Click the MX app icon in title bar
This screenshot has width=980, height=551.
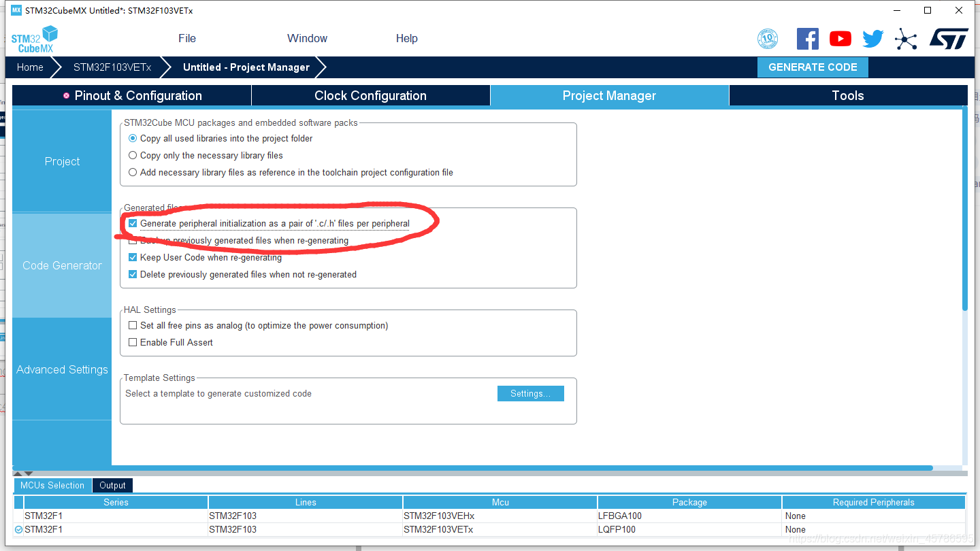16,10
